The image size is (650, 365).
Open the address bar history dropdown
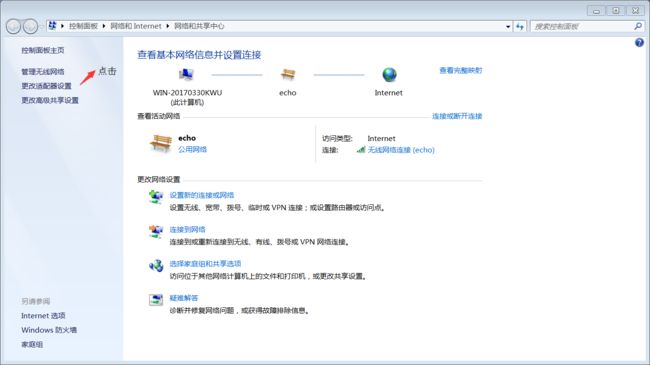(x=508, y=27)
